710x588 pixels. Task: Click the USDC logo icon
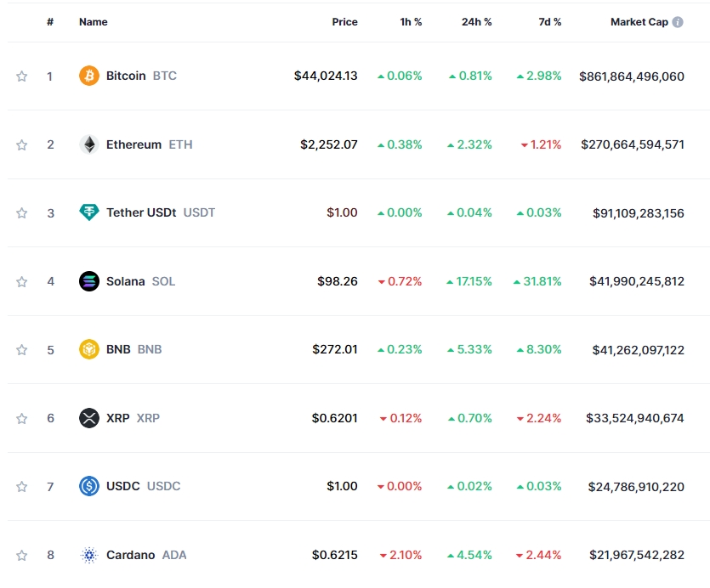click(x=87, y=486)
